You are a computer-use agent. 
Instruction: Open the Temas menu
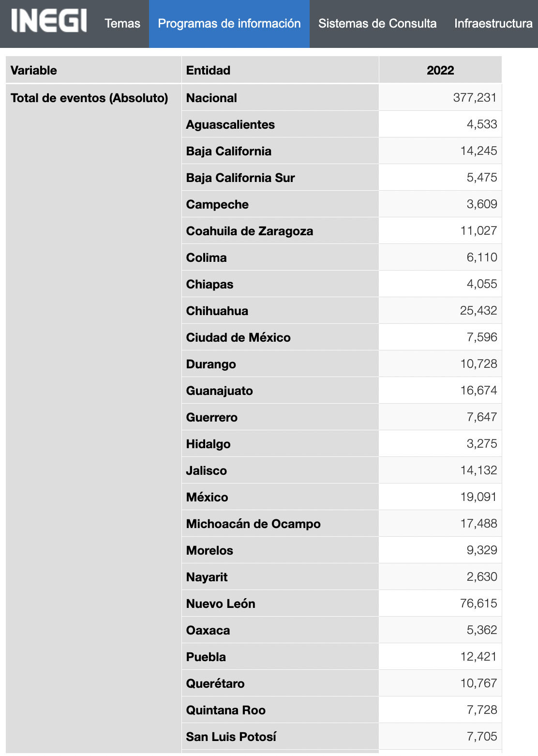pos(122,24)
